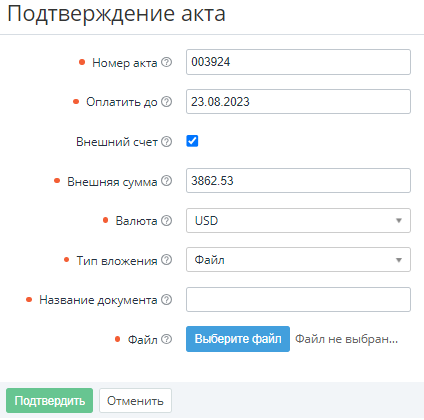Click the Оплатить до date field
Image resolution: width=424 pixels, height=420 pixels.
[298, 101]
